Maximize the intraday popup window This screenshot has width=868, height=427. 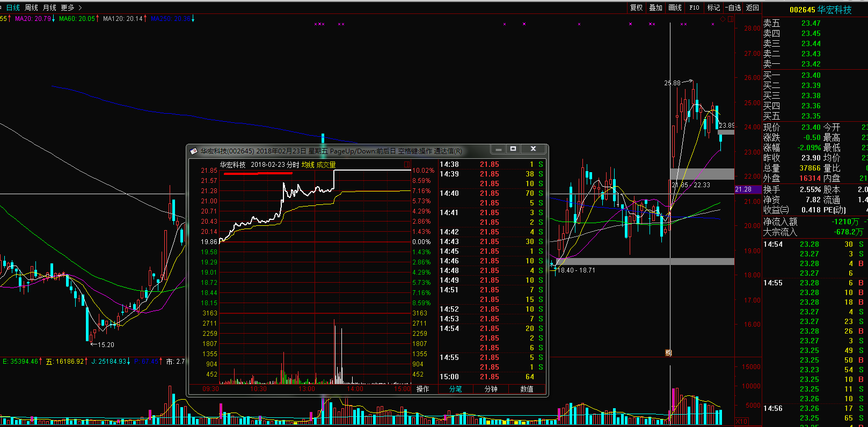click(513, 149)
